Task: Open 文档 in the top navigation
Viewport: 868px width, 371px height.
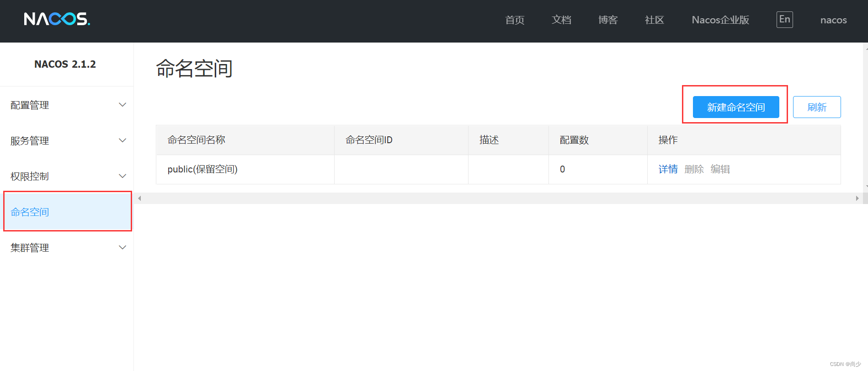Action: pos(561,20)
